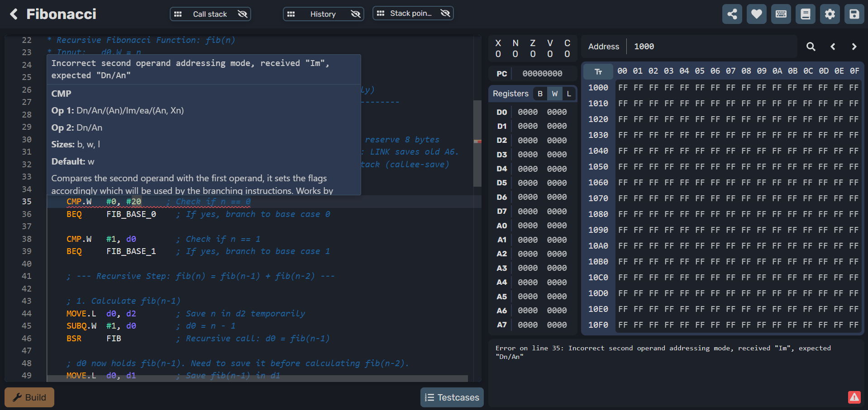Open the keyboard shortcuts icon
Image resolution: width=868 pixels, height=410 pixels.
[x=781, y=14]
